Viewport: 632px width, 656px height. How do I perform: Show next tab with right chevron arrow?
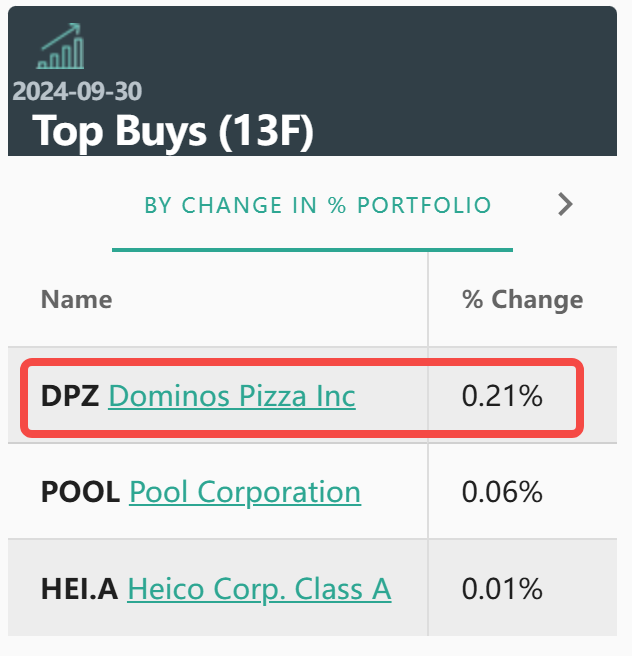click(565, 205)
